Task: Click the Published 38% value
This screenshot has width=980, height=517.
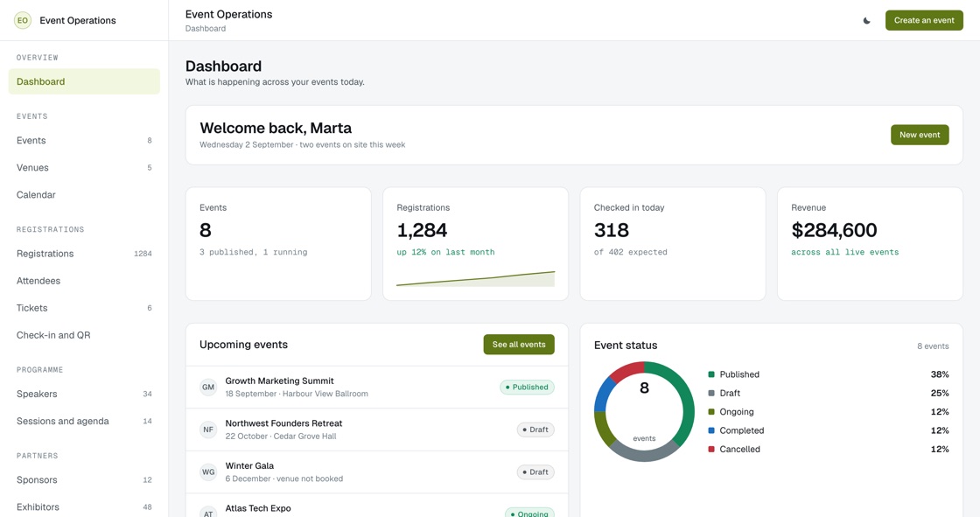Action: point(940,374)
